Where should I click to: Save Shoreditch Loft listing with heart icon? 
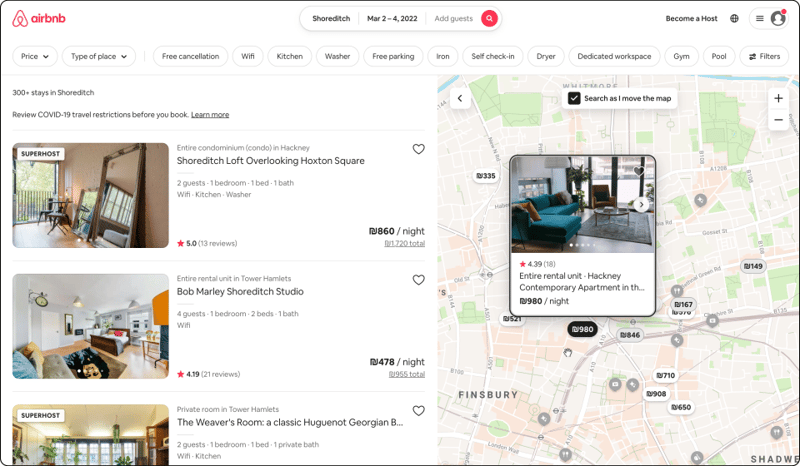click(418, 149)
